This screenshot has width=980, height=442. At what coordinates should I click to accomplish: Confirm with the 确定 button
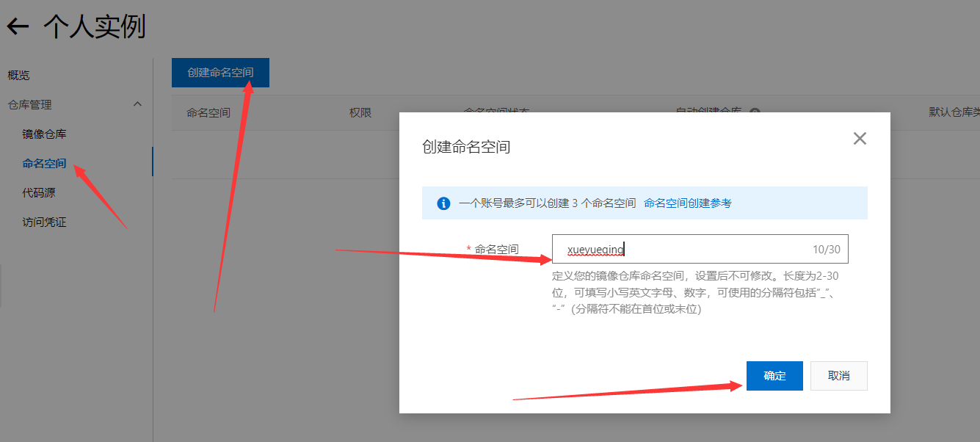coord(774,376)
